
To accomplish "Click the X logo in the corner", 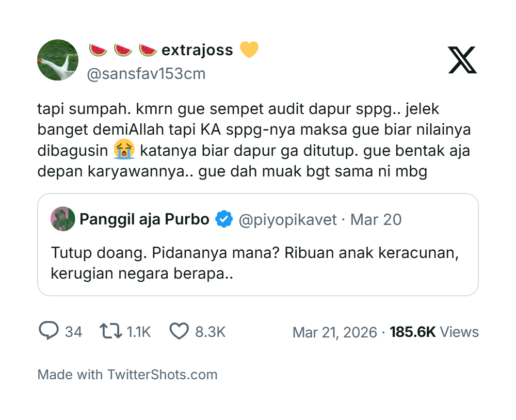I will 462,60.
